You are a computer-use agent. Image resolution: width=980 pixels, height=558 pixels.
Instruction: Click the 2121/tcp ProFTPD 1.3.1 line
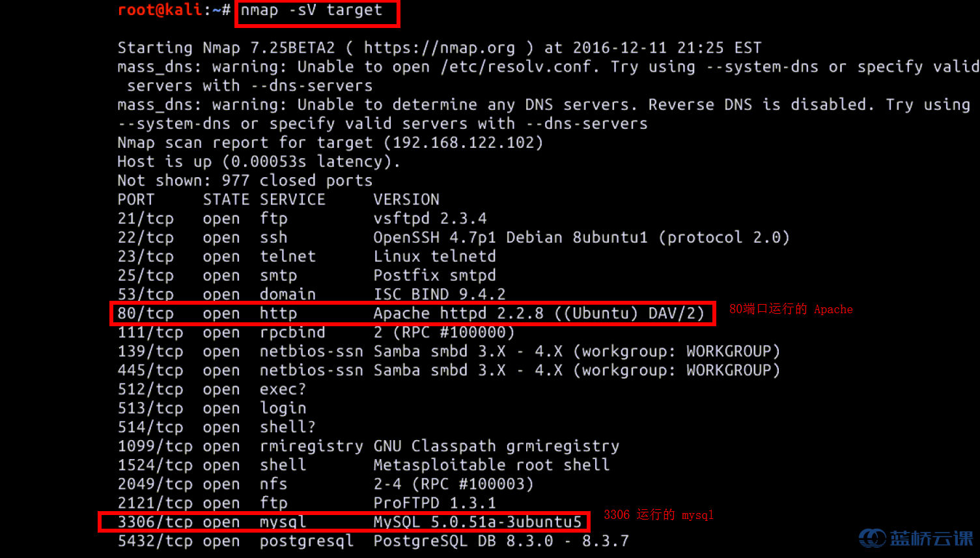point(307,503)
